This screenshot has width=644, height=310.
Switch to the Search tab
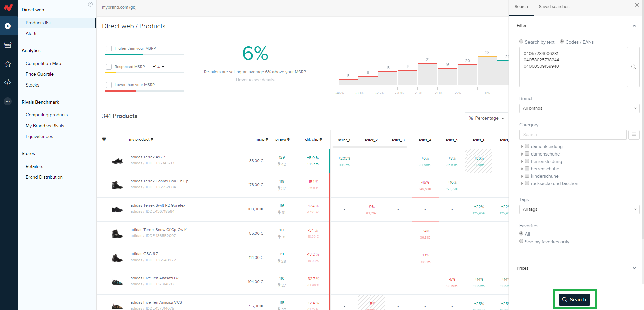point(521,7)
